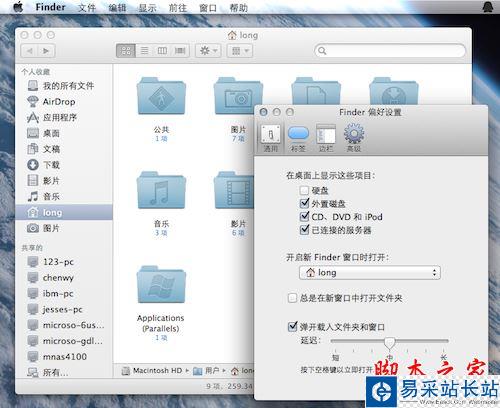500x408 pixels.
Task: Open the 编辑 menu
Action: [117, 7]
